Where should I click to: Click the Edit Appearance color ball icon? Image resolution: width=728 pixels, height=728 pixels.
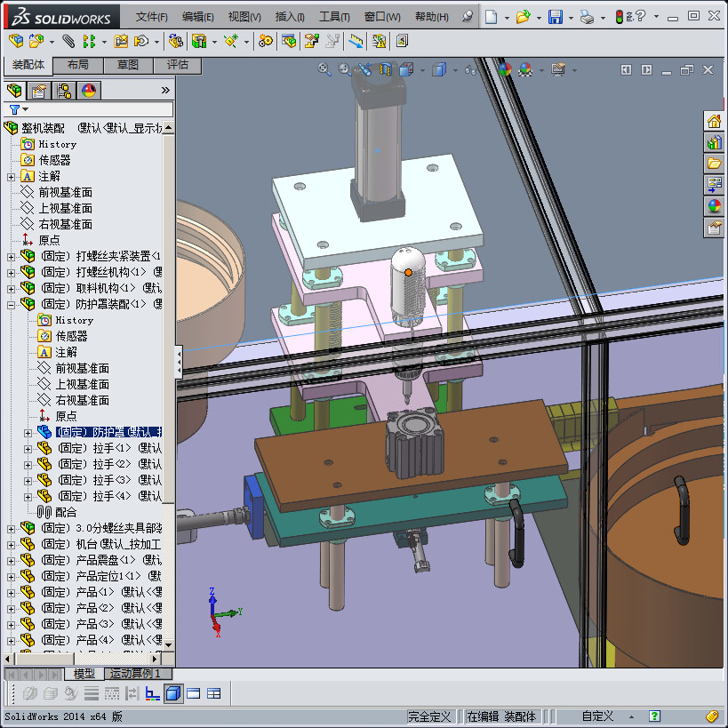pyautogui.click(x=504, y=69)
